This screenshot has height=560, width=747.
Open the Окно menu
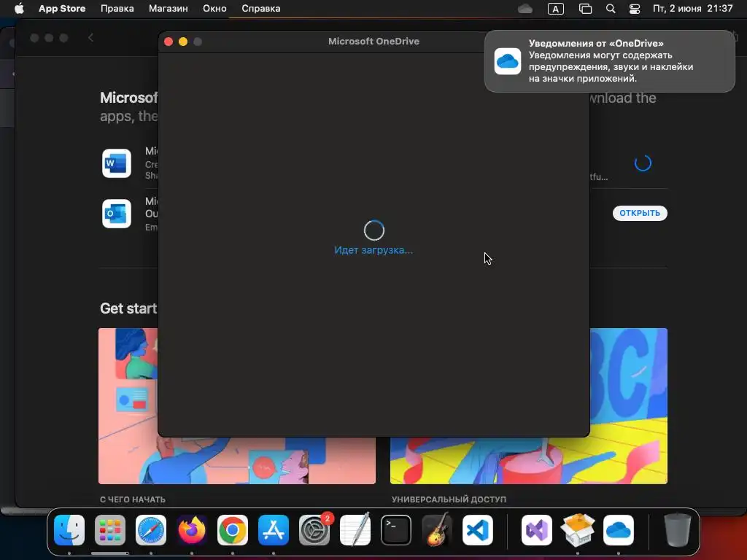214,9
